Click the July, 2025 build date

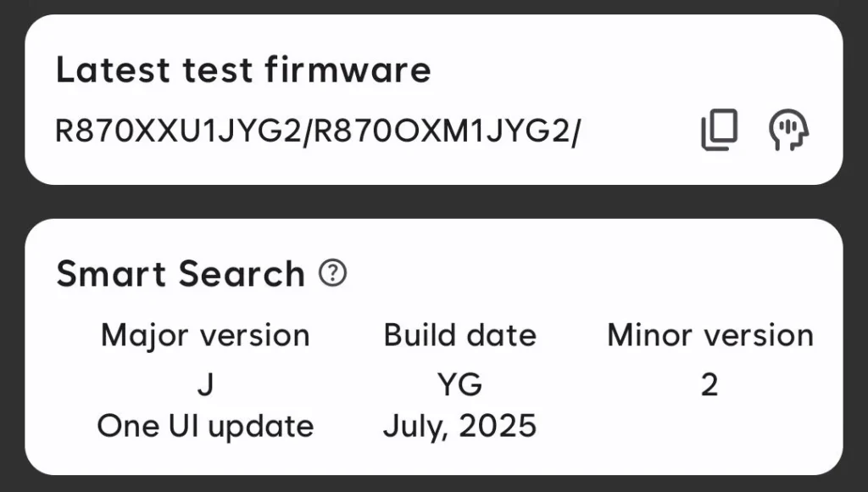460,425
